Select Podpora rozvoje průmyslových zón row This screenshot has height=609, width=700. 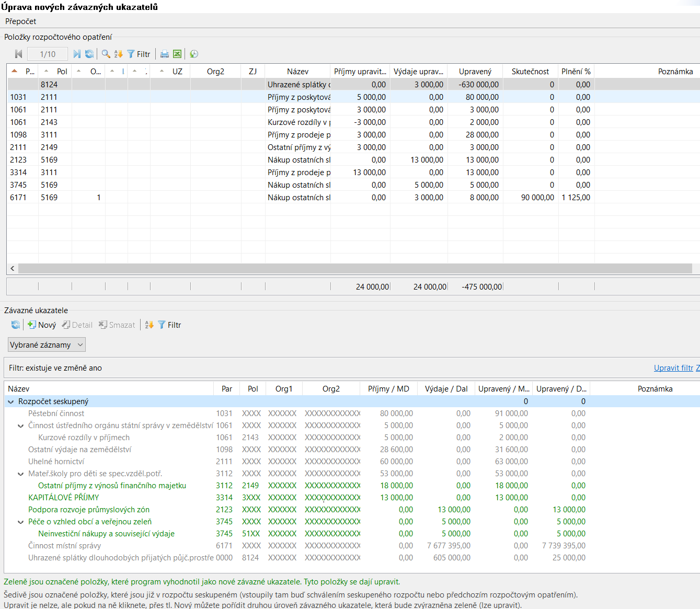(x=352, y=510)
